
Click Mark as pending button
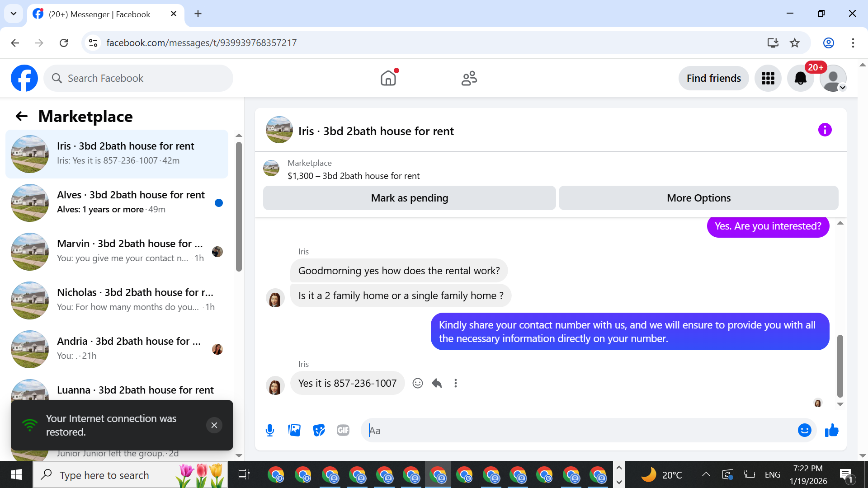[x=409, y=198]
